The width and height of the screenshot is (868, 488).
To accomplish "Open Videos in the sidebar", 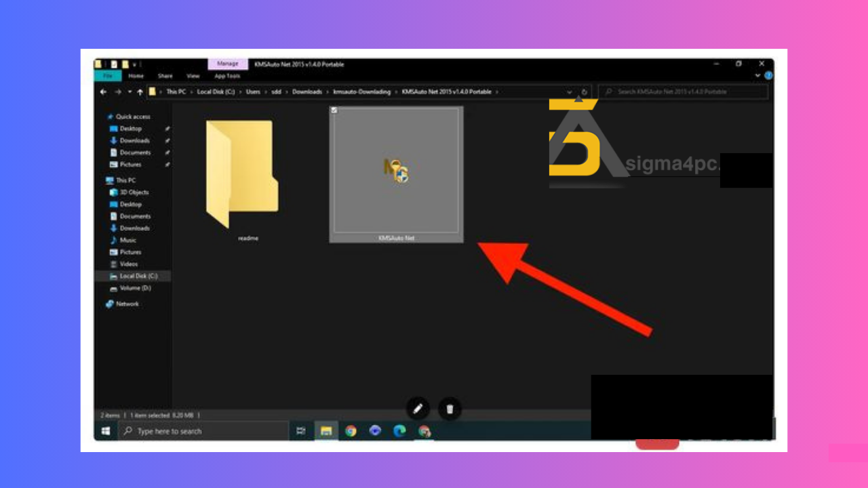I will (129, 264).
